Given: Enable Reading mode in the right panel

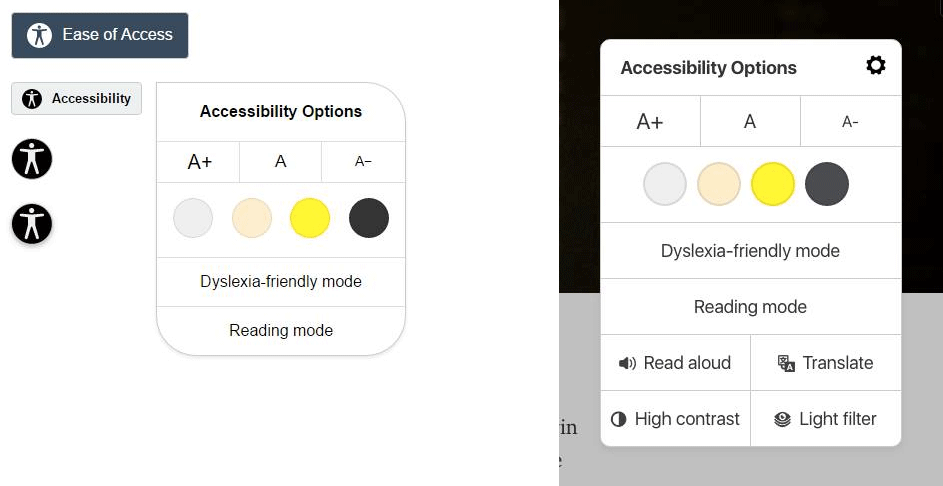Looking at the screenshot, I should coord(751,307).
